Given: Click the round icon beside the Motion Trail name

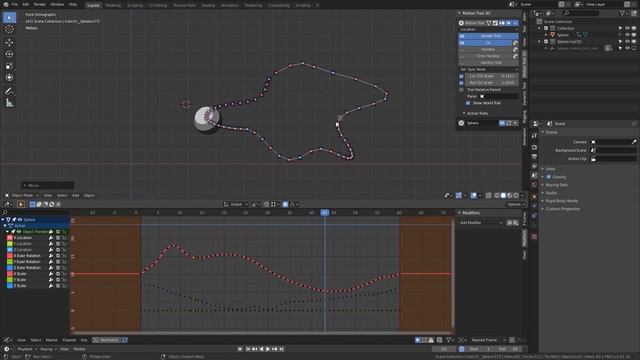Looking at the screenshot, I should click(461, 23).
